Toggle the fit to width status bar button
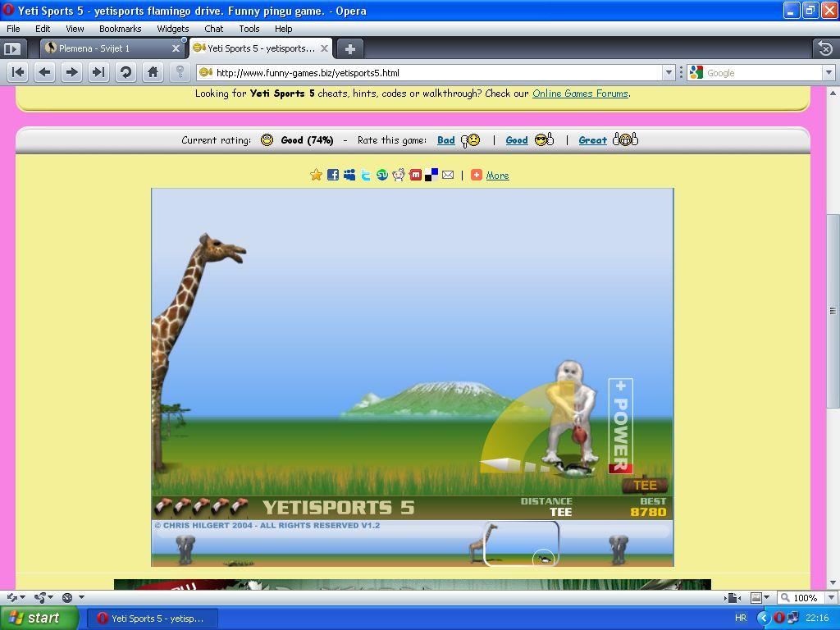This screenshot has width=840, height=630. pos(734,597)
